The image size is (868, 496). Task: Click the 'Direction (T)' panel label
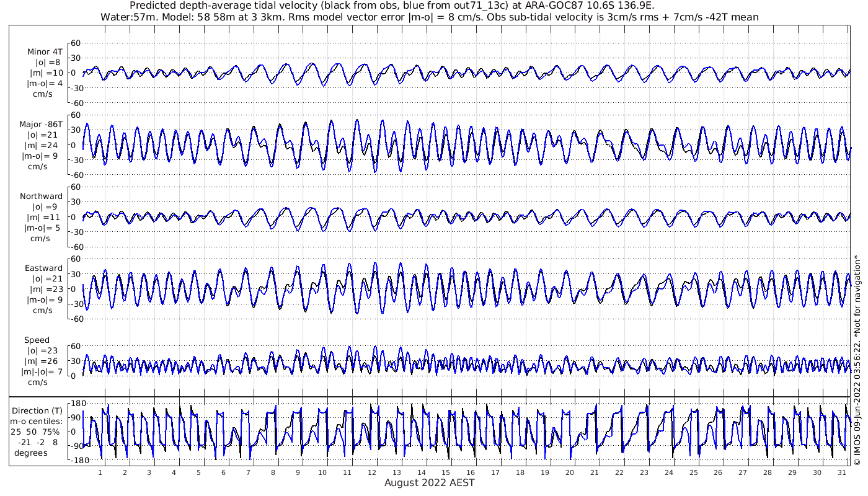click(38, 410)
